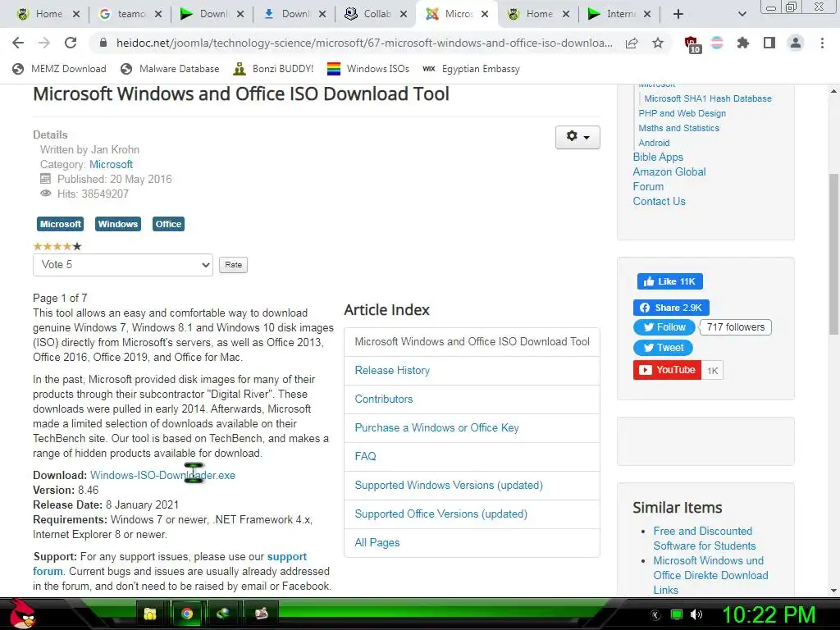The height and width of the screenshot is (630, 840).
Task: Open Microsoft SHA1 Hash Database link
Action: tap(708, 98)
